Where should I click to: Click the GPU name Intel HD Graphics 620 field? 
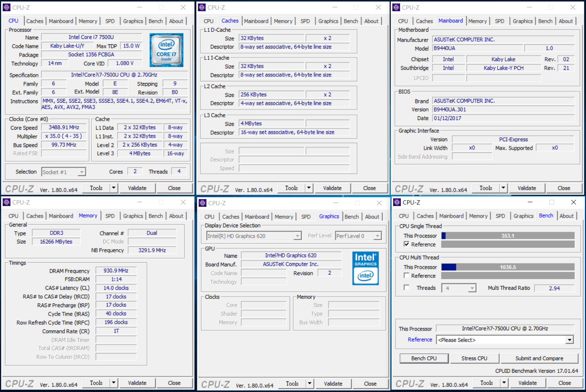tap(291, 255)
